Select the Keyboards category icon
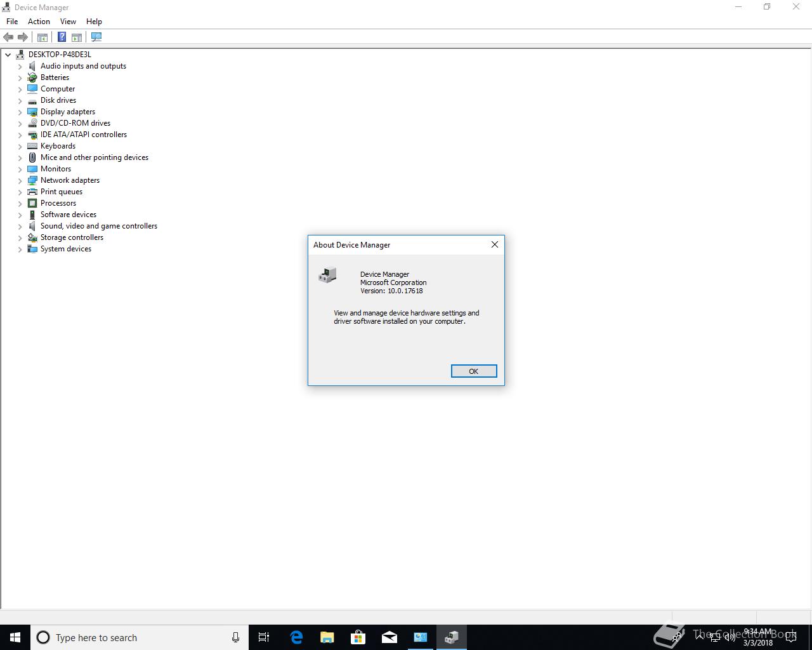The height and width of the screenshot is (650, 812). click(x=32, y=146)
